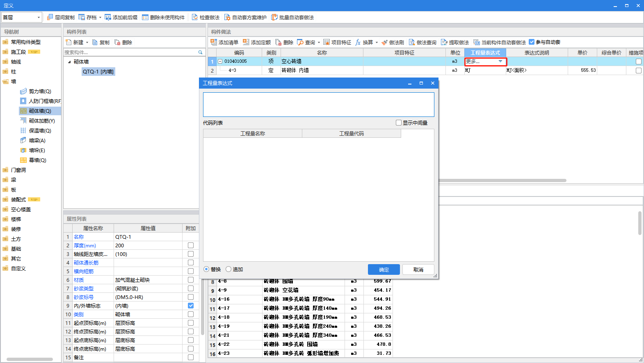
Task: Click the 工程量表达式 column header
Action: pyautogui.click(x=485, y=53)
